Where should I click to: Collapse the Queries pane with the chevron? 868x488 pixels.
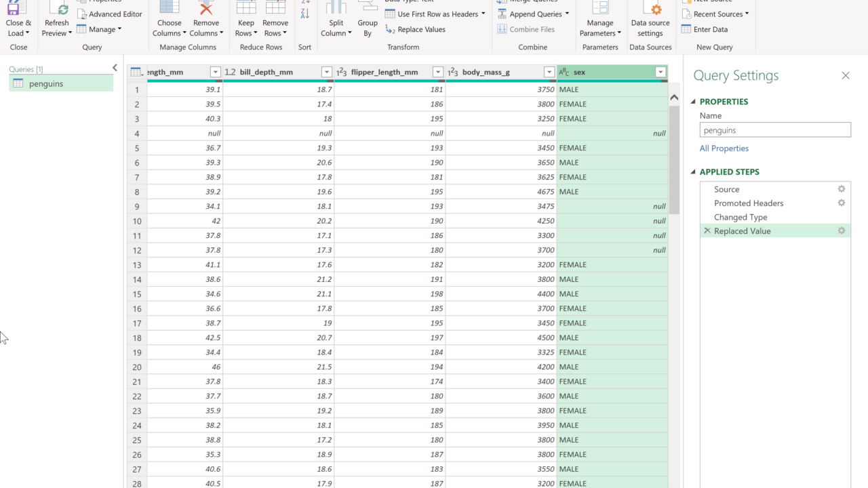click(x=115, y=68)
